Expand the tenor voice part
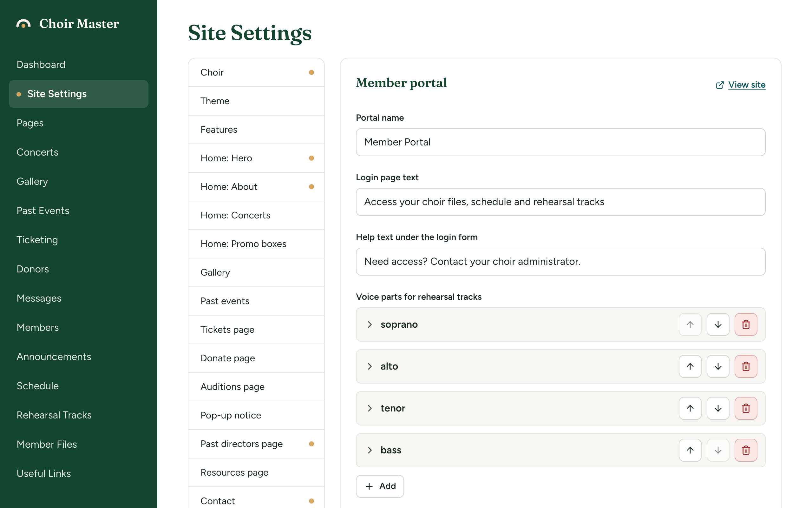 (370, 408)
